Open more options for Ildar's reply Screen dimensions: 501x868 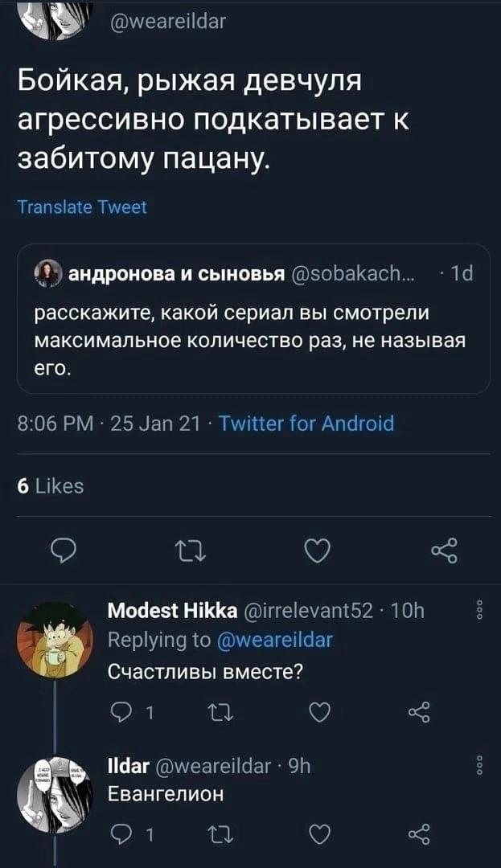pyautogui.click(x=481, y=764)
